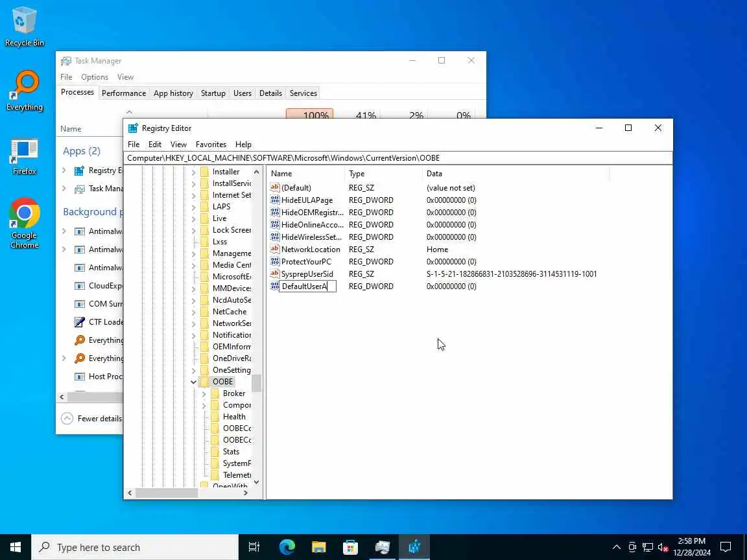Open Microsoft Store from the taskbar
Screen dimensions: 747x560
point(350,547)
